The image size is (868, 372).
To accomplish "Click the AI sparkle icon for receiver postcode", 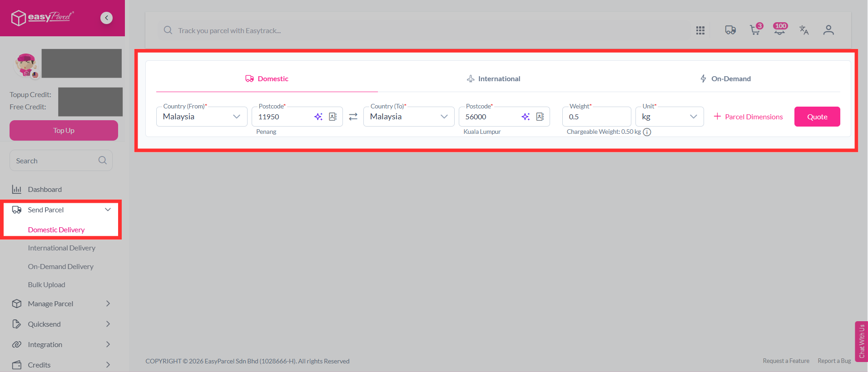I will click(526, 117).
